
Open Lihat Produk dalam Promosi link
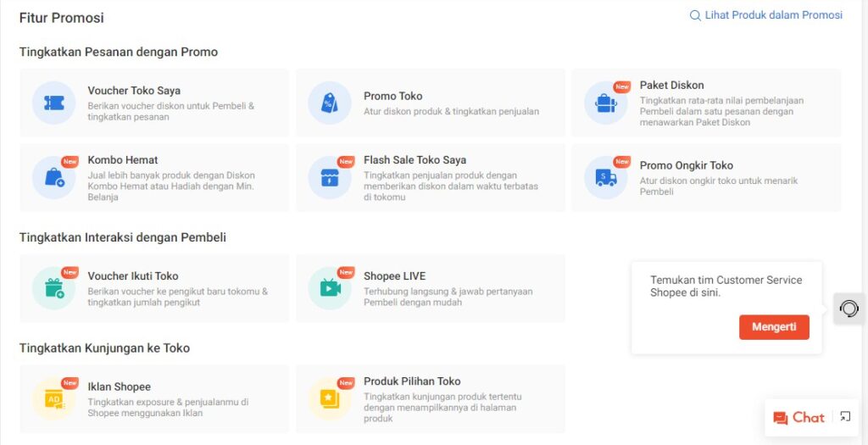(766, 15)
